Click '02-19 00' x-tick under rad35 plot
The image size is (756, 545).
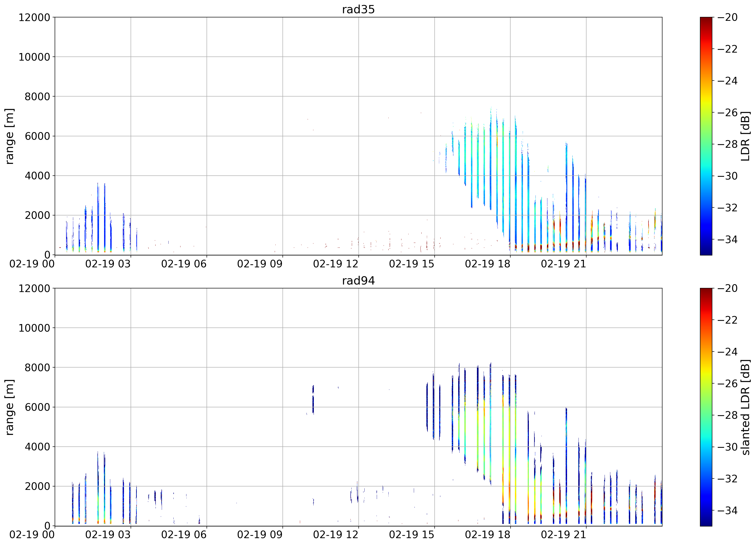pos(32,264)
